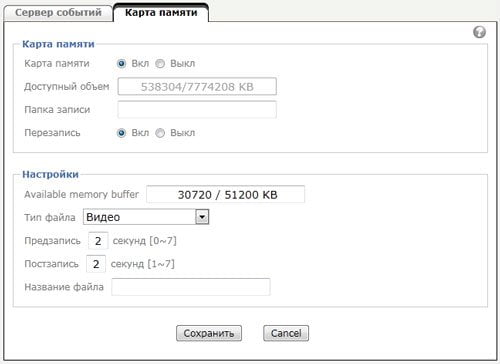Click the Available memory buffer label
Image resolution: width=500 pixels, height=364 pixels.
point(81,194)
